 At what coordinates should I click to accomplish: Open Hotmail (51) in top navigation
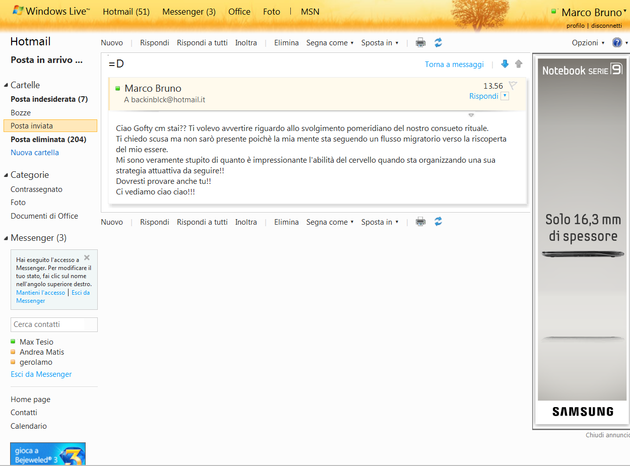(126, 12)
